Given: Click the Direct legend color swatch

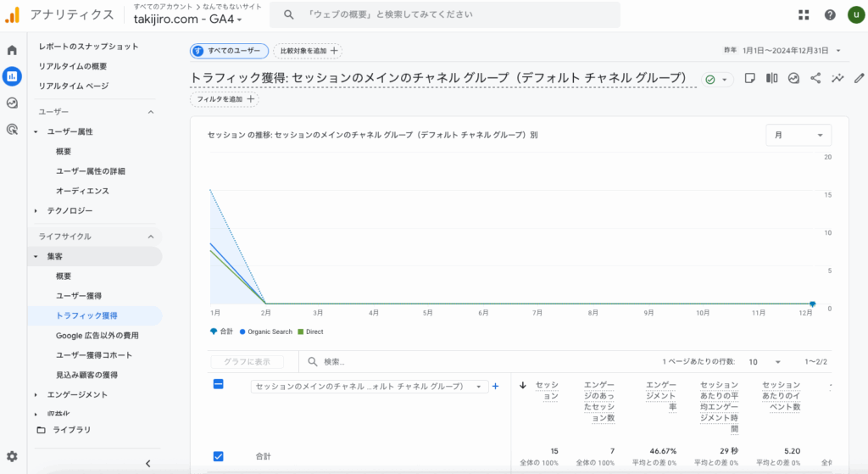Looking at the screenshot, I should pyautogui.click(x=300, y=332).
